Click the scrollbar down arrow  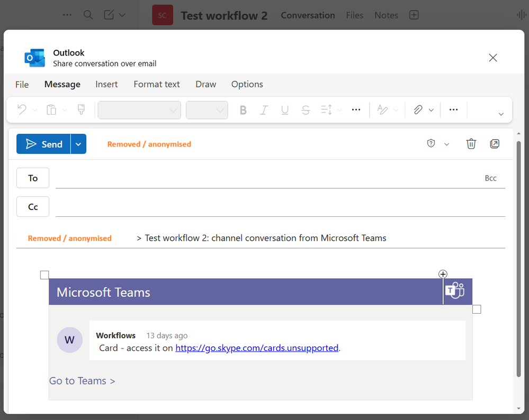point(518,408)
